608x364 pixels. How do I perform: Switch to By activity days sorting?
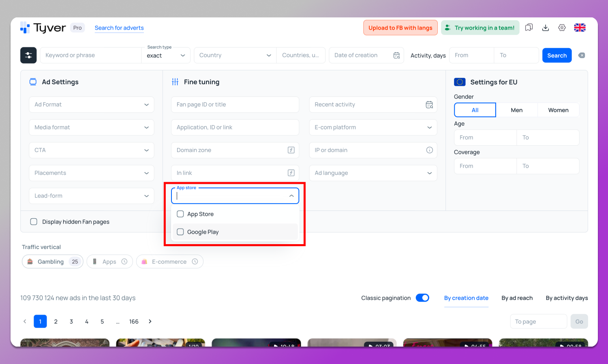pos(567,298)
